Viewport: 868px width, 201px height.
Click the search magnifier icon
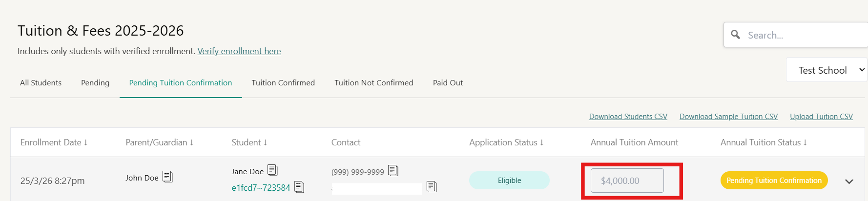point(735,35)
